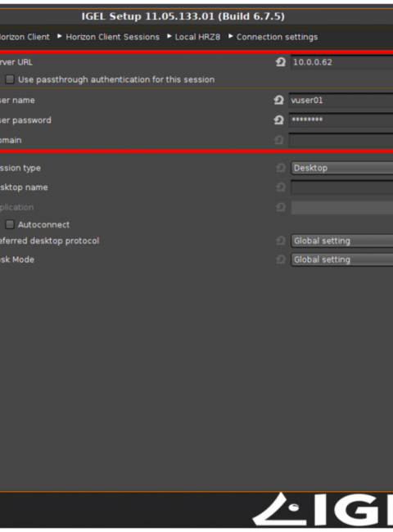This screenshot has height=532, width=393.
Task: Click the Server URL field with 10.0.0.62
Action: pos(341,62)
